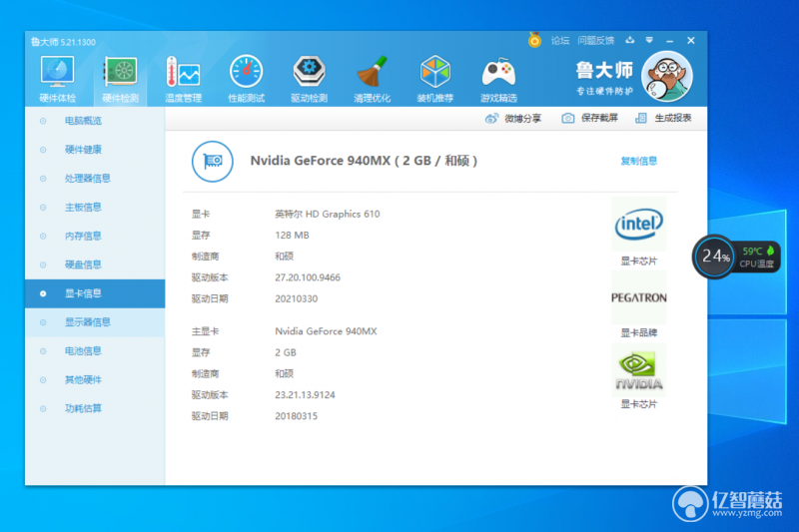
Task: Click 英特尔 HD Graphics 610 value
Action: pos(328,215)
